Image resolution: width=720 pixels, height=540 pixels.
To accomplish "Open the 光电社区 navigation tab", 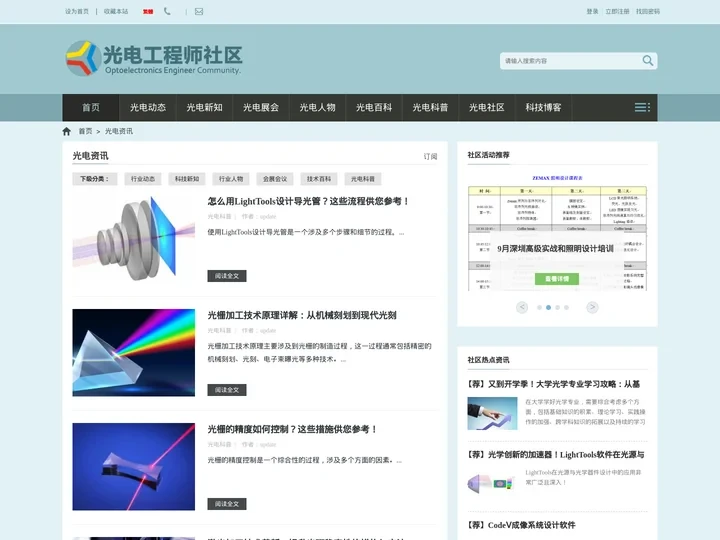I will (487, 107).
